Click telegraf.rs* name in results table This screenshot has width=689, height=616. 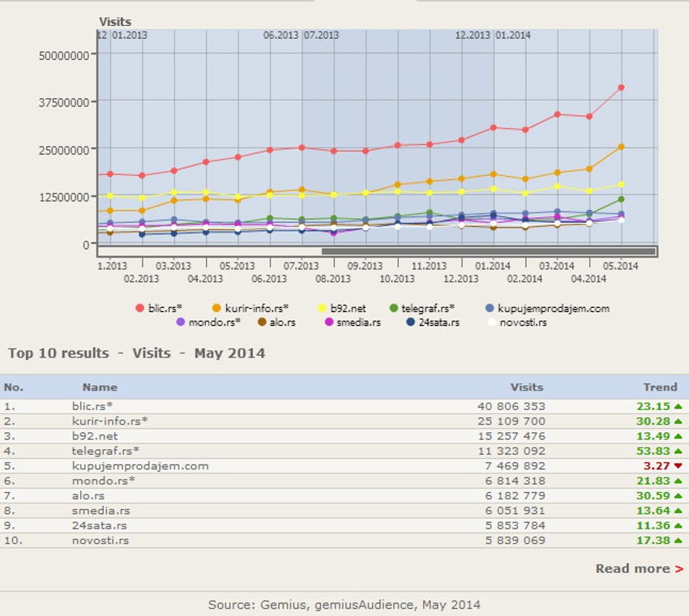click(105, 451)
